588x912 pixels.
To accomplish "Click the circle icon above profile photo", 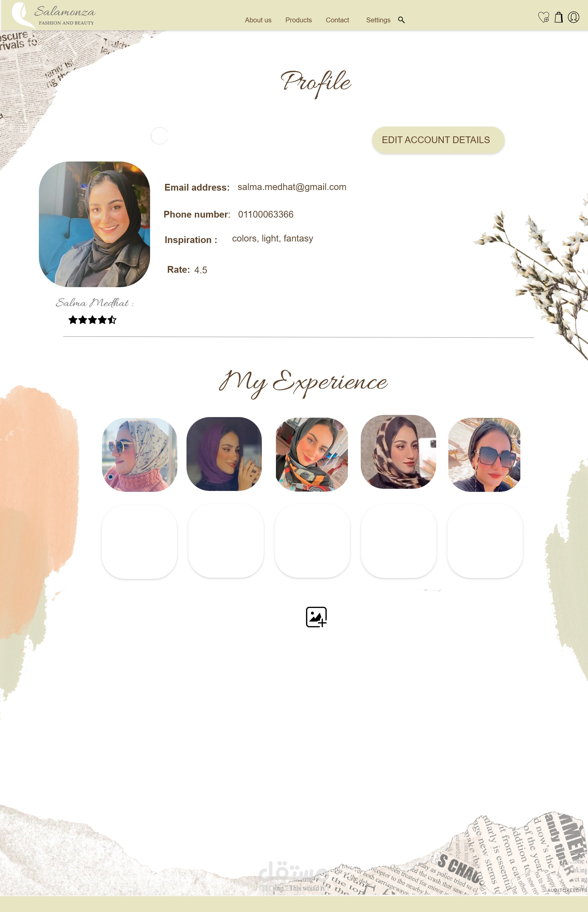I will 159,136.
